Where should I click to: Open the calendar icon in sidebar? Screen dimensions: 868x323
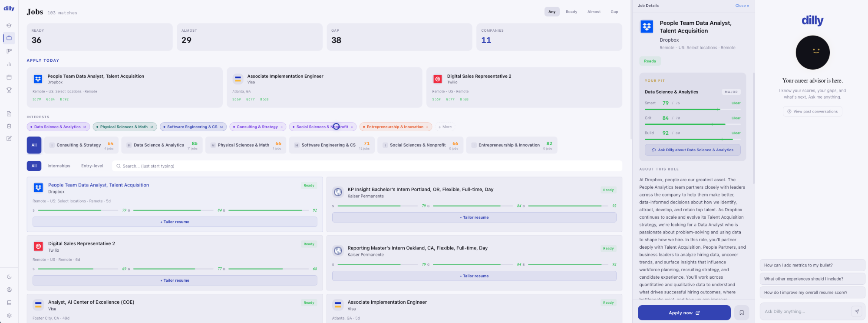pos(9,77)
